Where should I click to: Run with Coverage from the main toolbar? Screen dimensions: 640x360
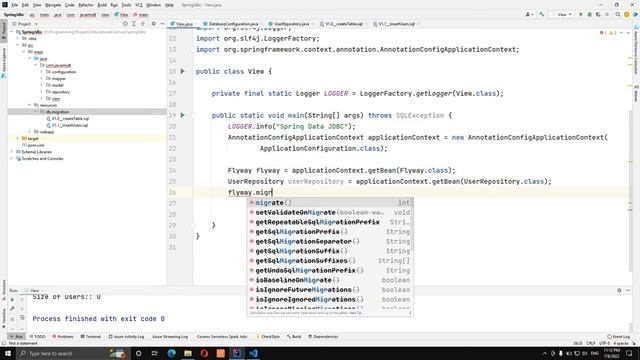click(x=598, y=14)
